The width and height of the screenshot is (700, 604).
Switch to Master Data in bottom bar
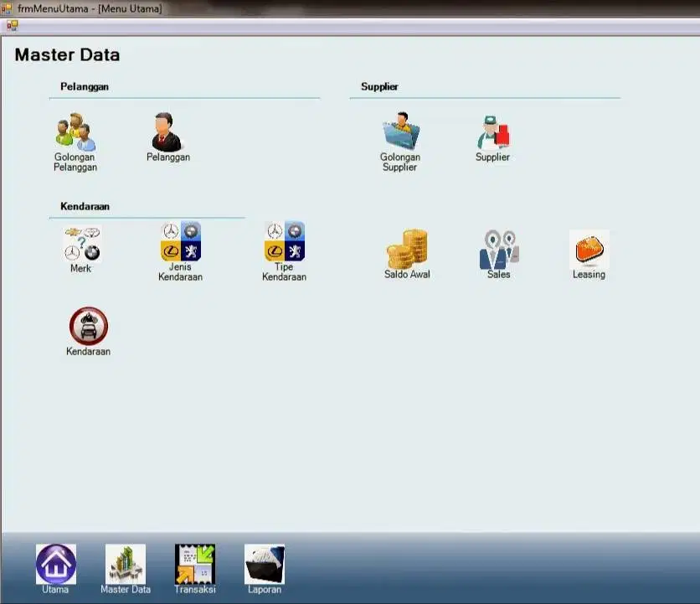pos(126,565)
